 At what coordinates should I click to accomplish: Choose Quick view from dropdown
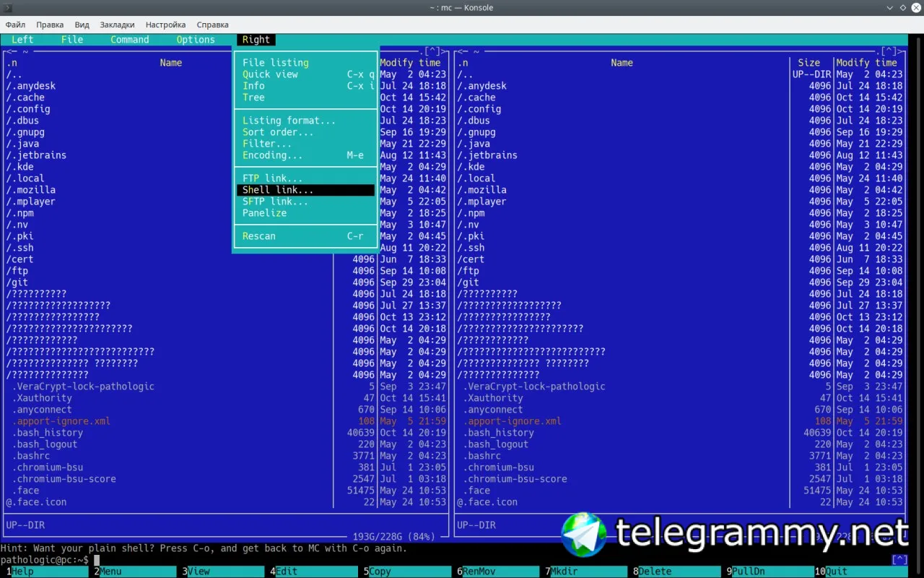click(x=306, y=74)
